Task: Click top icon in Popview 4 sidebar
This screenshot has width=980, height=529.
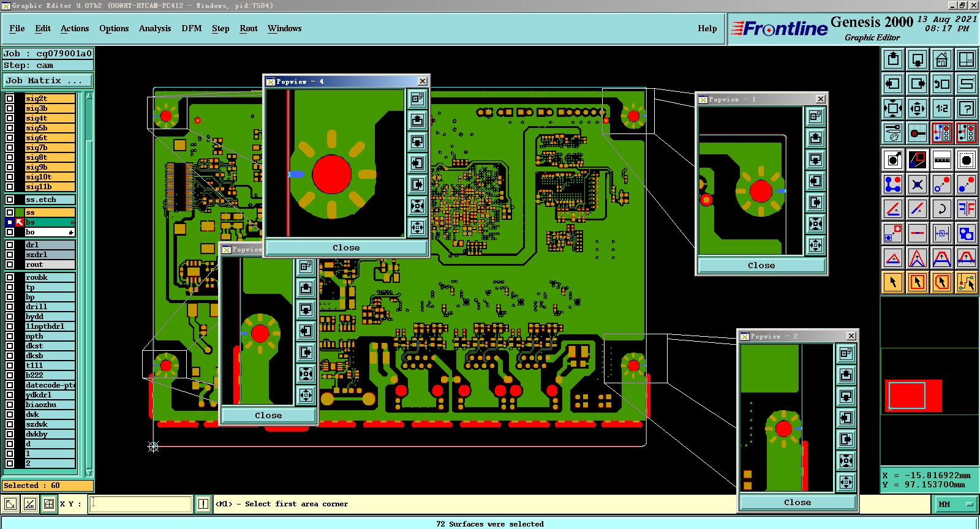Action: pyautogui.click(x=417, y=99)
